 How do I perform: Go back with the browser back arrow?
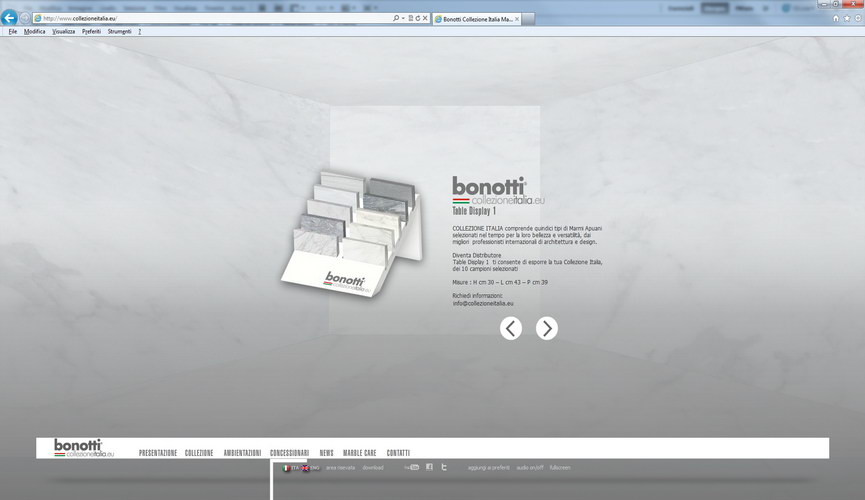[x=9, y=18]
